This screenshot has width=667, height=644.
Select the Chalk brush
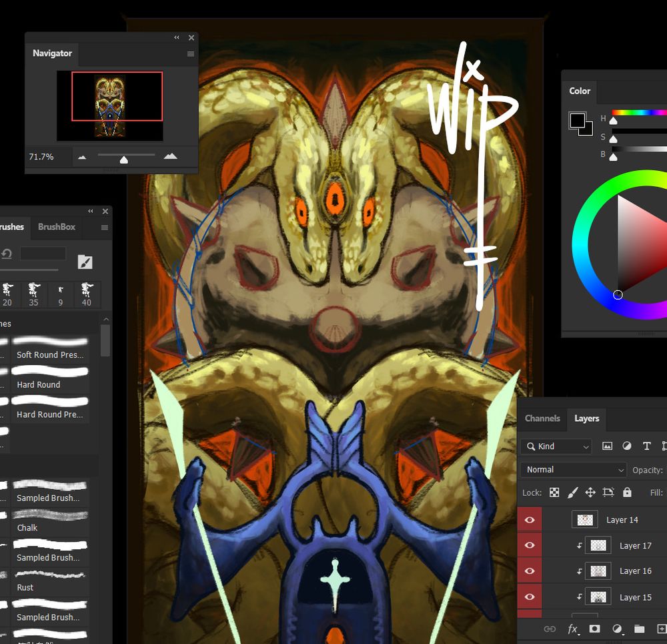point(50,521)
